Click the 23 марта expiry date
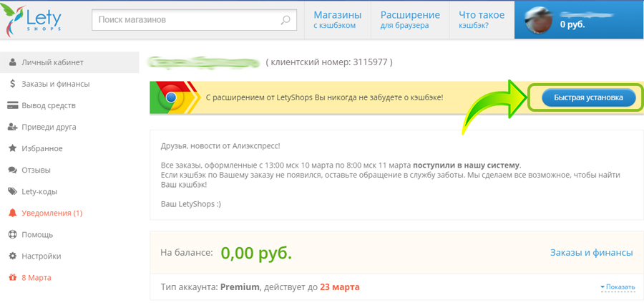Viewport: 644px width, 303px height. pyautogui.click(x=340, y=287)
